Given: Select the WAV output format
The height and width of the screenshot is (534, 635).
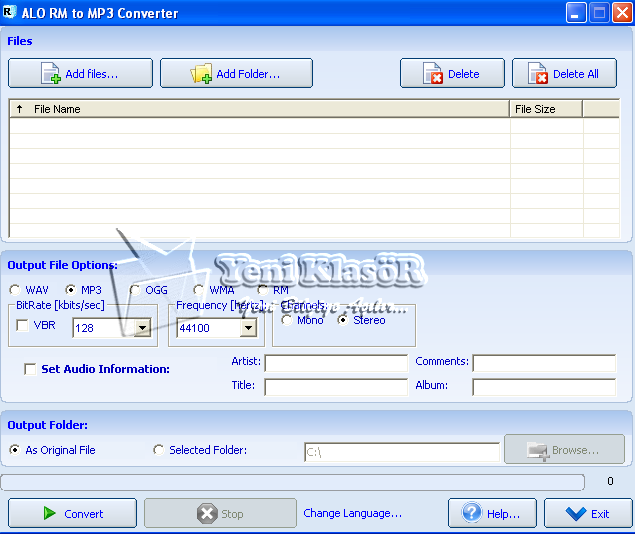Looking at the screenshot, I should coord(15,290).
